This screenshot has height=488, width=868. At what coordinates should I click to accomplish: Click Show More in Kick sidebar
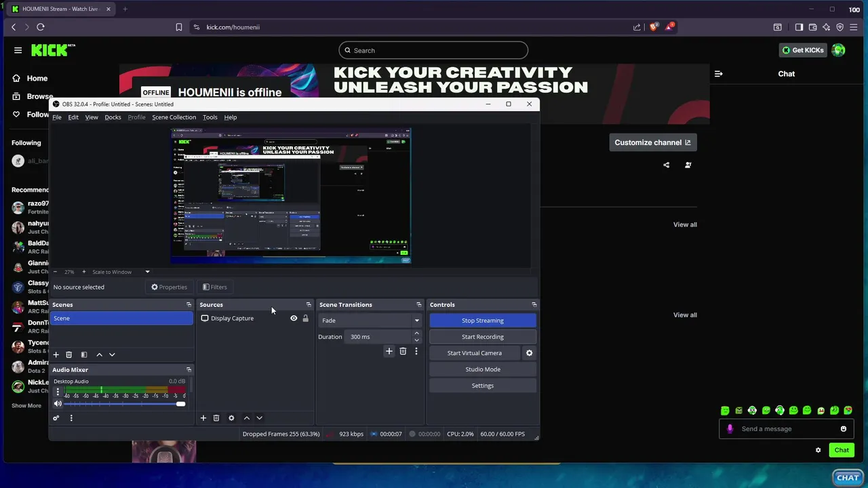[26, 406]
